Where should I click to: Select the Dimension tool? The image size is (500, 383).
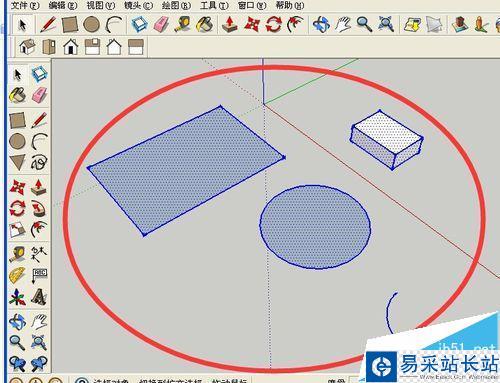(x=39, y=254)
